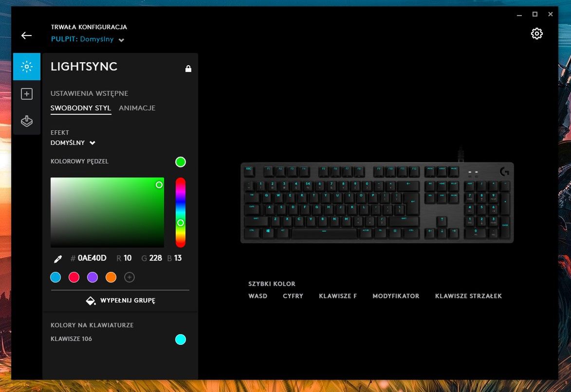Switch to the ANIMACJE tab

(x=137, y=108)
